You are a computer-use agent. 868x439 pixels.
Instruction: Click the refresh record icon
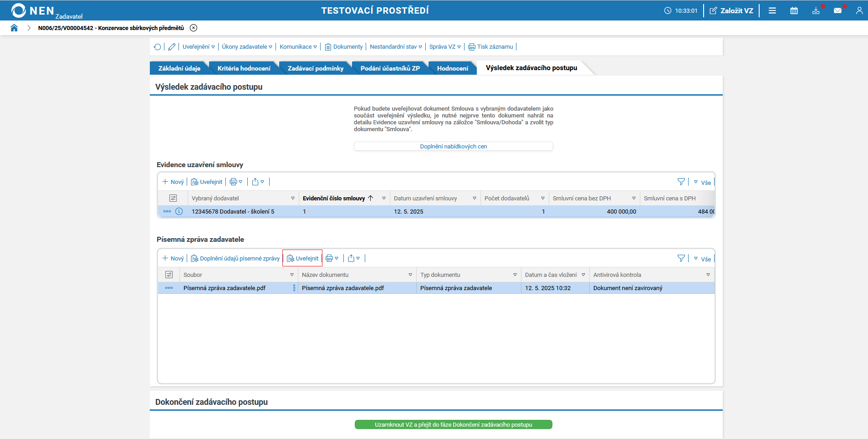point(158,47)
